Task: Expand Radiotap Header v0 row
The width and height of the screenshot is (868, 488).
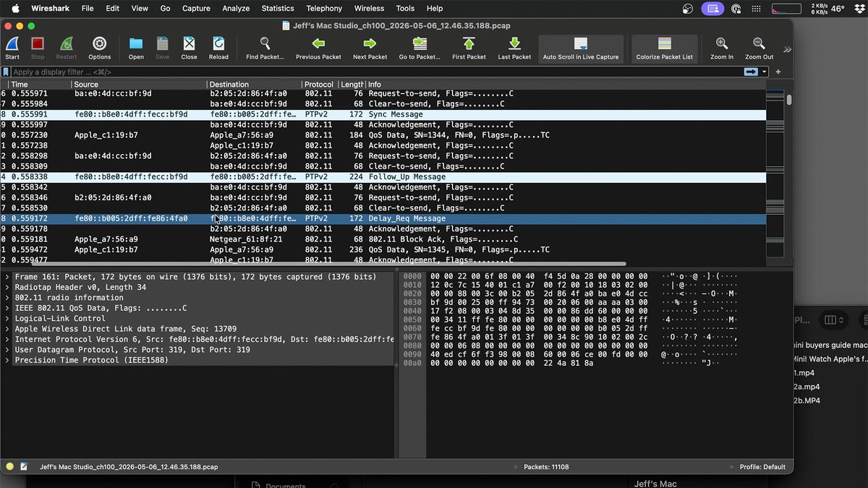Action: tap(7, 287)
